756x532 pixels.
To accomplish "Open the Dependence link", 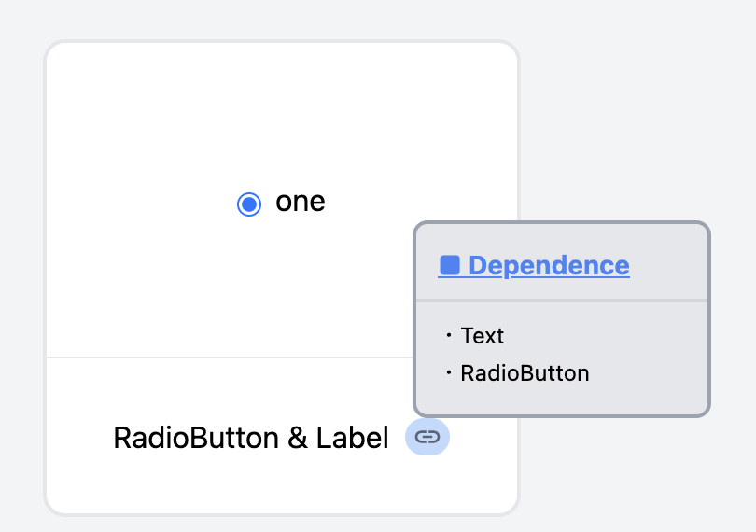I will [x=534, y=265].
